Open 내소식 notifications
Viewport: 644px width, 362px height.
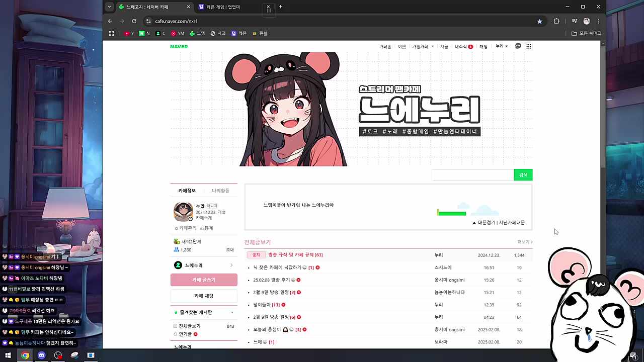point(464,46)
